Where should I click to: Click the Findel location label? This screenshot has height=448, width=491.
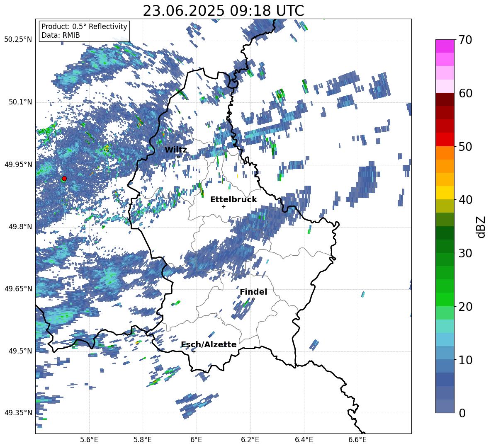click(253, 292)
